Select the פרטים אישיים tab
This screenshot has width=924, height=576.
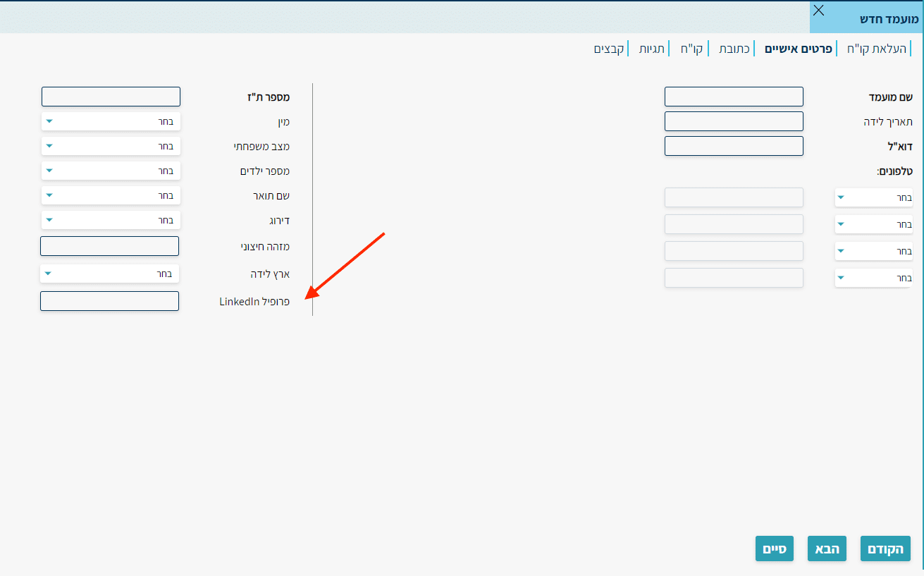[x=799, y=49]
